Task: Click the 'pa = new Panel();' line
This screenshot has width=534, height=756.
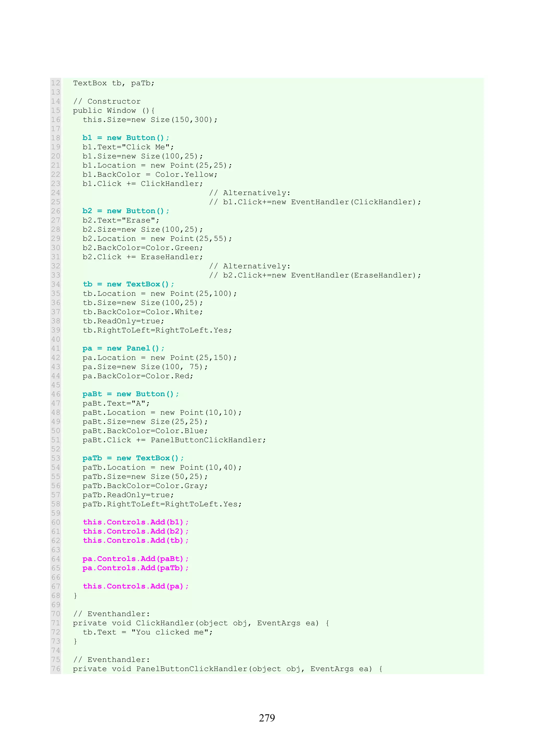Action: pos(123,348)
